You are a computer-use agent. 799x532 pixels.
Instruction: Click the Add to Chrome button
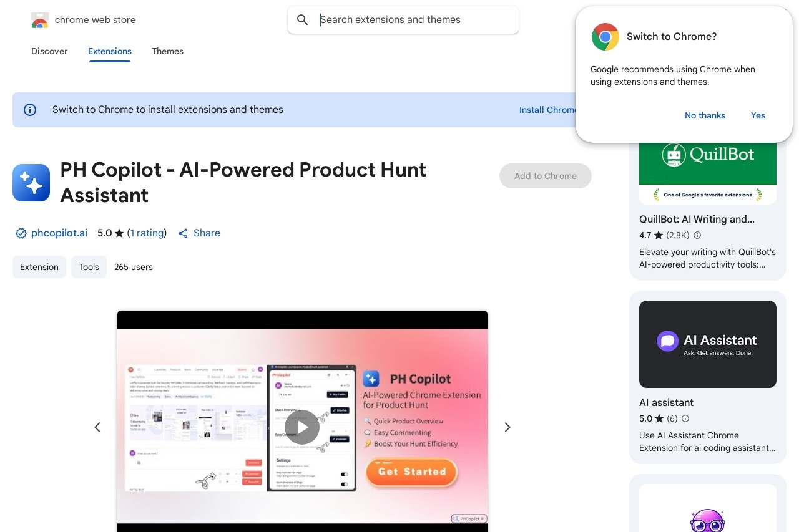[x=546, y=176]
